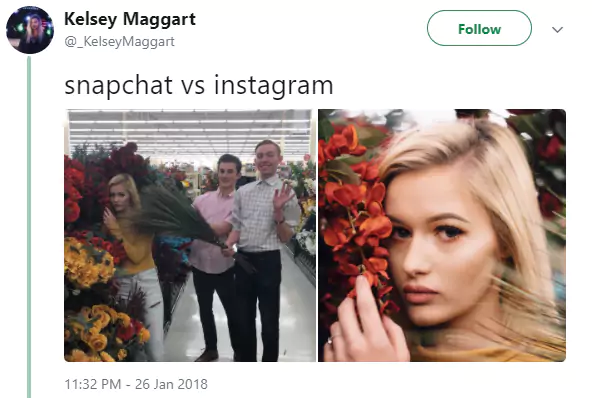The image size is (592, 398).
Task: Select the "snapchat vs instagram" tweet text
Action: (x=199, y=85)
